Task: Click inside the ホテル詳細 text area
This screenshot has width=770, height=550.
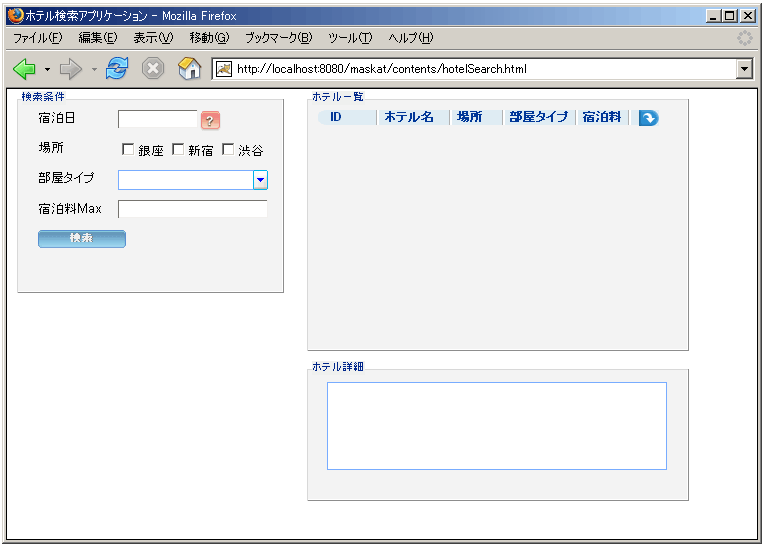Action: tap(497, 426)
